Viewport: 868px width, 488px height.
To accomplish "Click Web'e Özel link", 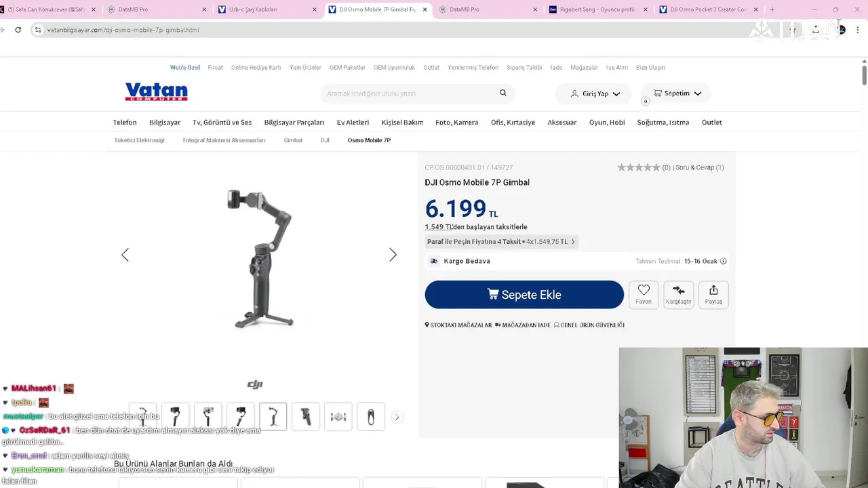I will point(185,68).
